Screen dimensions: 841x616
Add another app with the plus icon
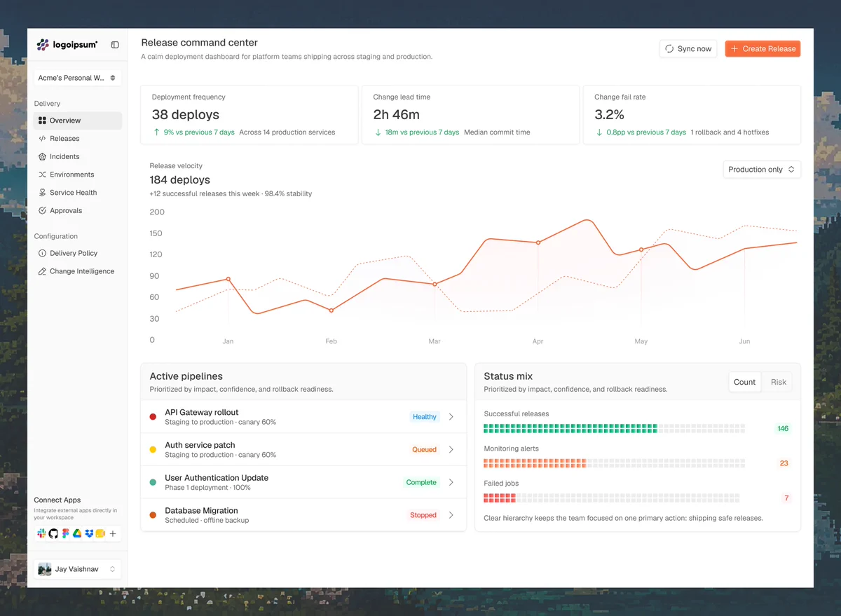113,534
